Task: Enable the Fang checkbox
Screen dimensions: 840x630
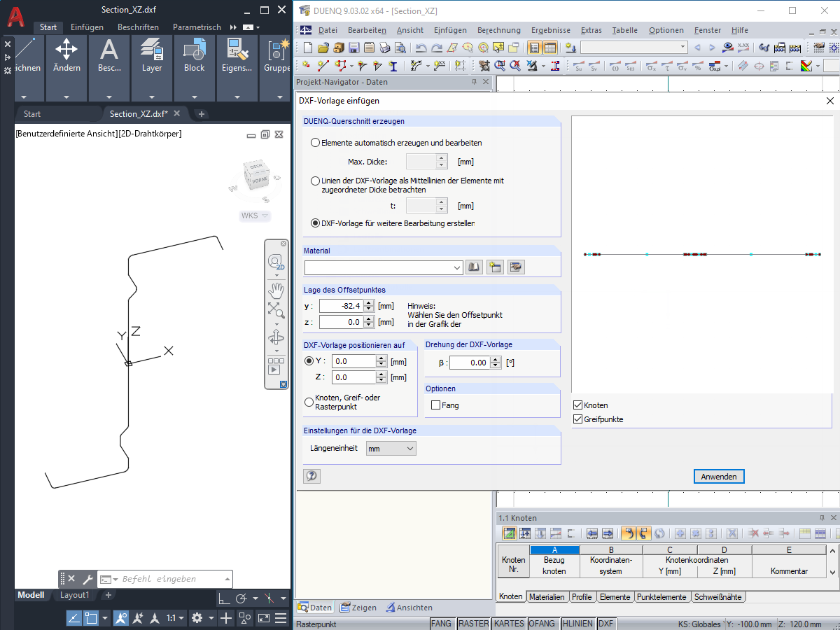Action: click(x=435, y=405)
